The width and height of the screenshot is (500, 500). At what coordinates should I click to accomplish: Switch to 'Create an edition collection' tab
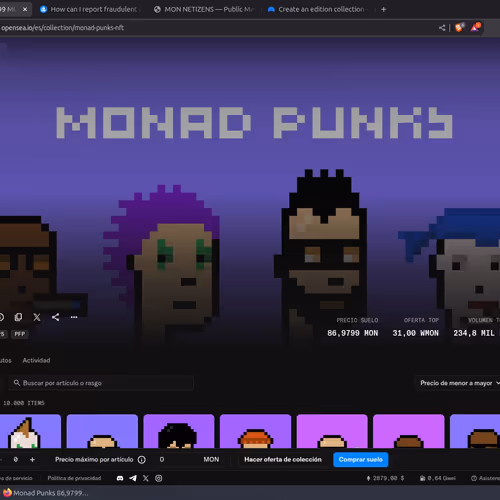click(318, 9)
